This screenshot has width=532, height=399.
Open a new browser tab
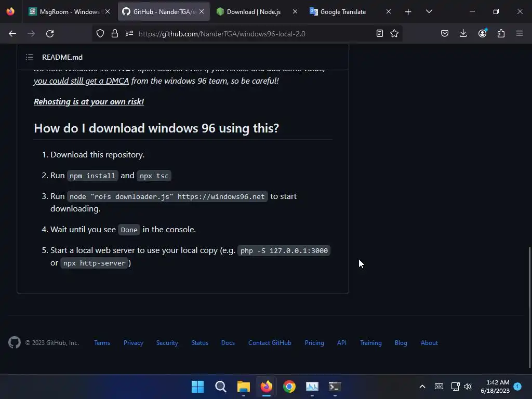point(408,11)
